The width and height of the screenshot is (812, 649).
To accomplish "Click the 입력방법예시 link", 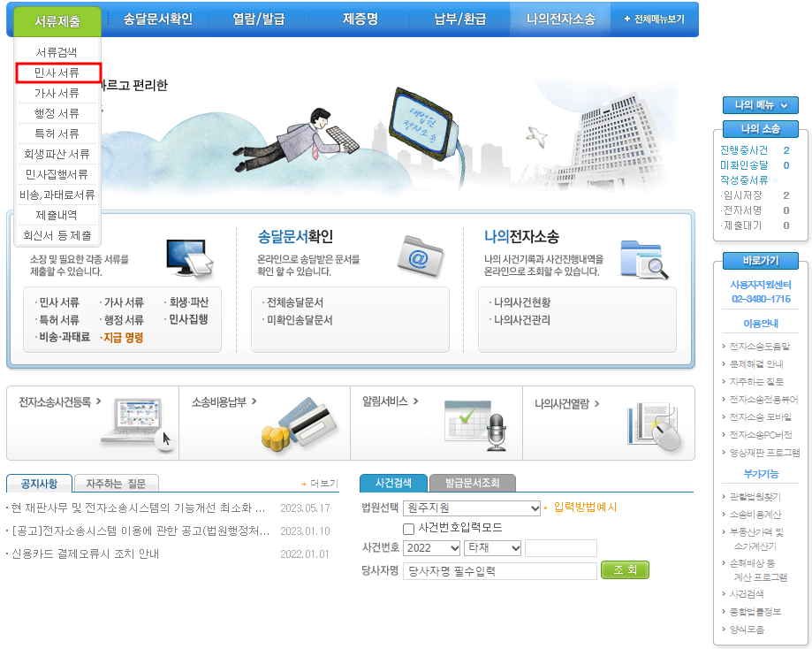I will 585,507.
